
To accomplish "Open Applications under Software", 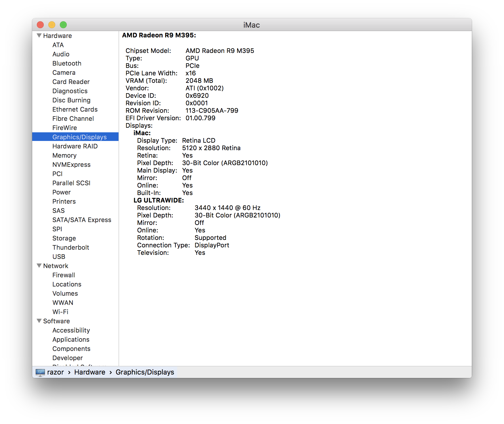I will point(71,339).
